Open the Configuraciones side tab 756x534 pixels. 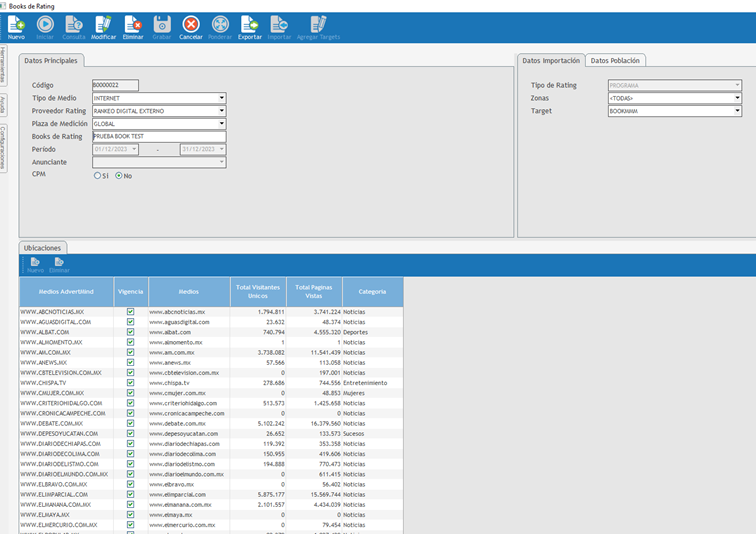[3, 147]
